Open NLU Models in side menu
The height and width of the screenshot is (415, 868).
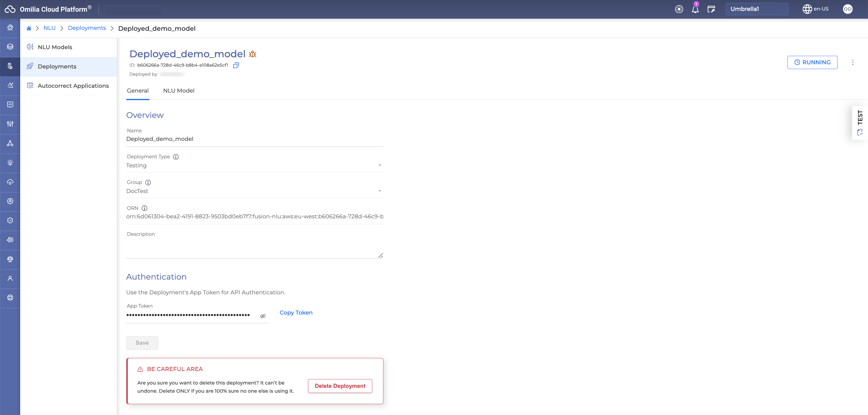pyautogui.click(x=68, y=47)
